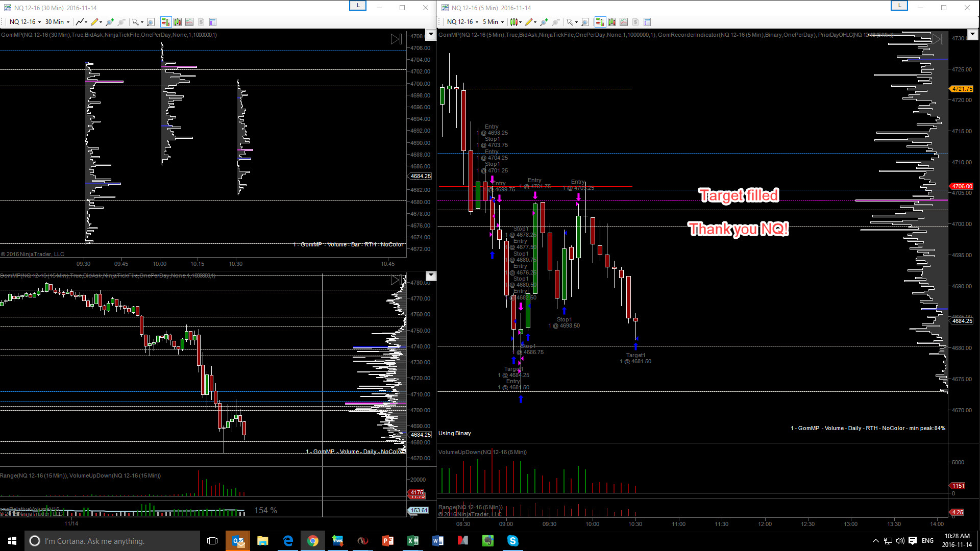Open Task View from the taskbar
Viewport: 980px width, 551px height.
pyautogui.click(x=212, y=541)
